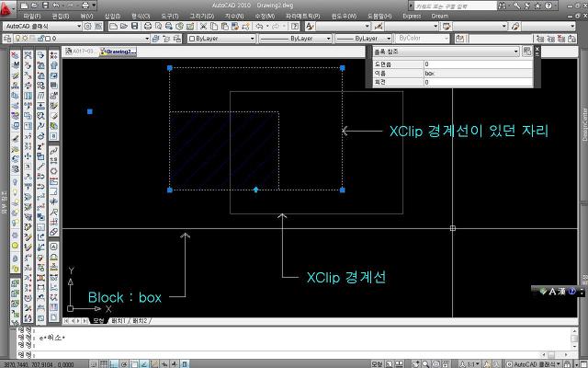The height and width of the screenshot is (368, 588).
Task: Click the Save diskette icon in standard toolbar
Action: [x=134, y=26]
